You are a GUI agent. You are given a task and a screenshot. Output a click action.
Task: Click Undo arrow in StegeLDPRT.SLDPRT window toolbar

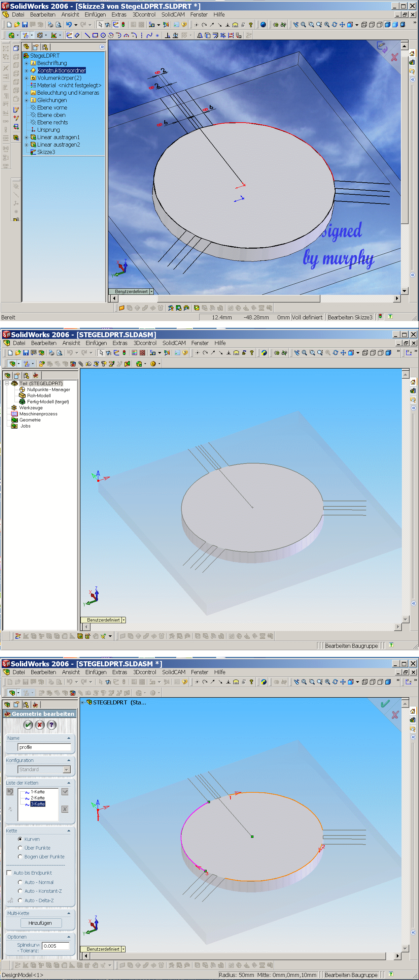pyautogui.click(x=69, y=25)
